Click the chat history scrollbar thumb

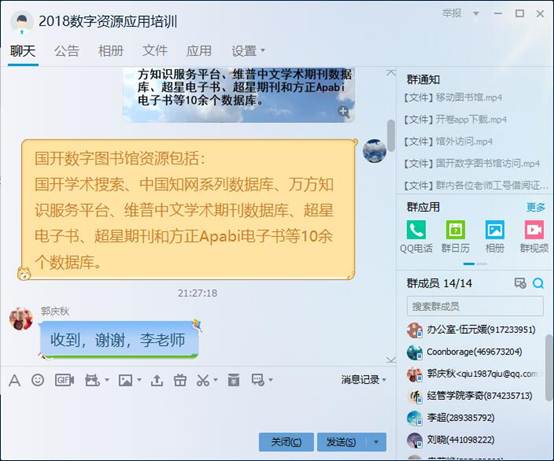391,136
